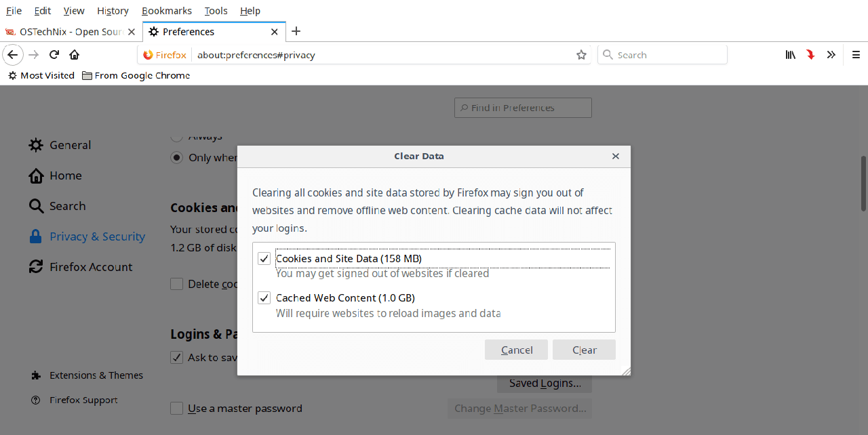Click the browser Back arrow button

point(13,55)
